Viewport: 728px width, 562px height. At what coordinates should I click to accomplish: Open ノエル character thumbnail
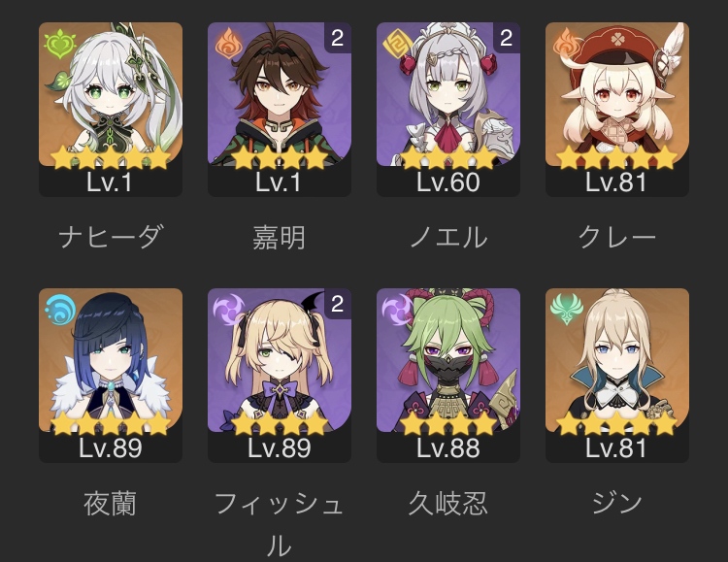click(x=448, y=109)
